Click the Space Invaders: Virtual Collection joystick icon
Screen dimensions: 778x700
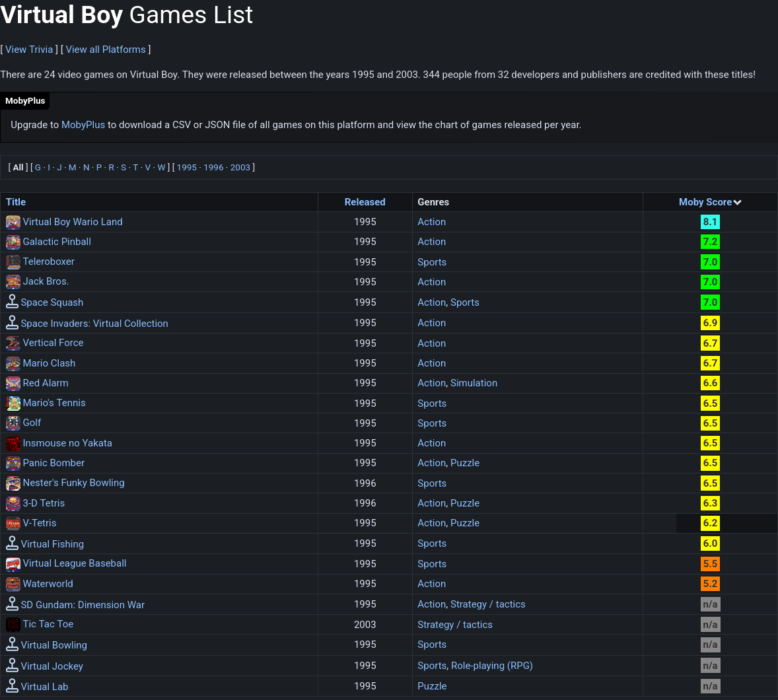click(x=12, y=322)
